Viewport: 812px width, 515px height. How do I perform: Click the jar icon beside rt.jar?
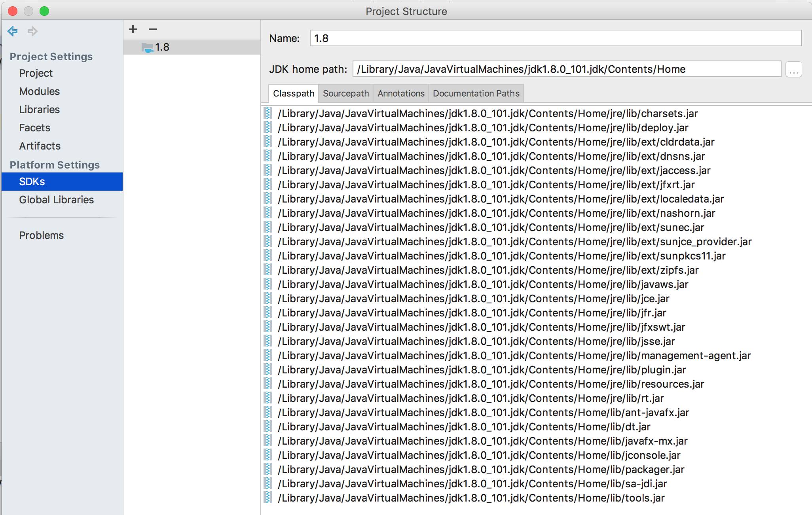point(268,398)
